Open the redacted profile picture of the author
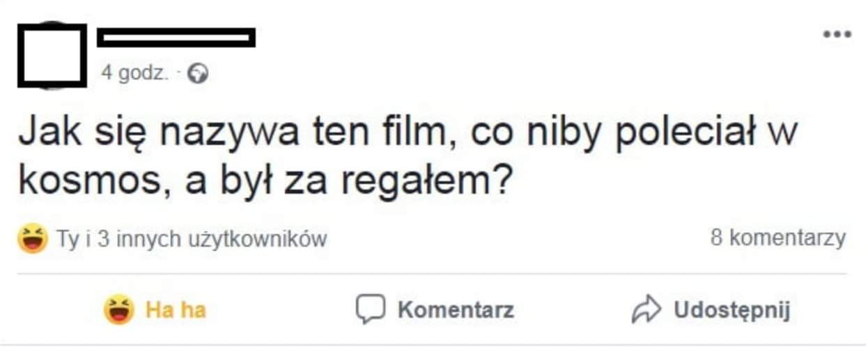This screenshot has height=347, width=868. [x=52, y=56]
